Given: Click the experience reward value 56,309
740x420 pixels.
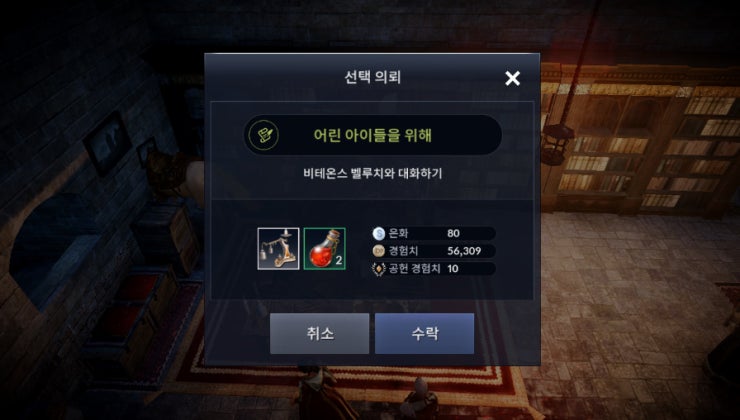Looking at the screenshot, I should click(464, 251).
